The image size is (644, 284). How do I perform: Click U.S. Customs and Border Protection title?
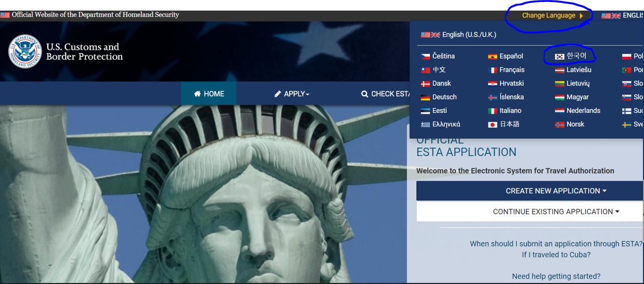pos(85,52)
